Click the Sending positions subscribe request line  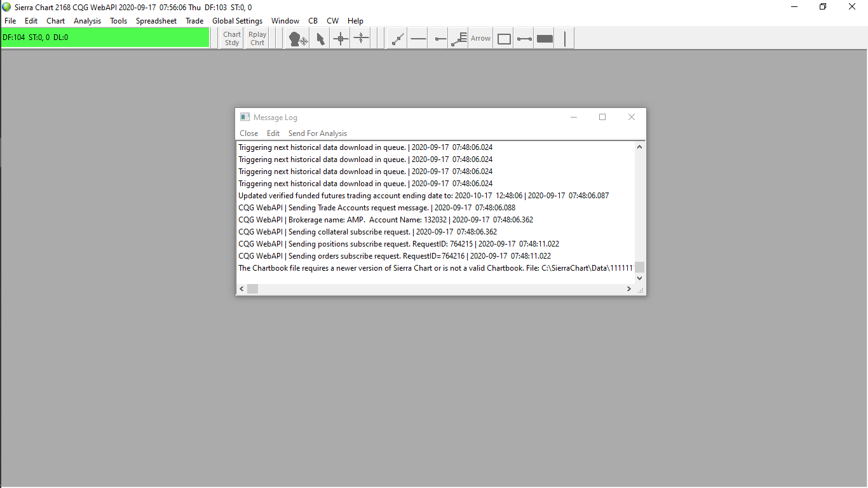coord(398,244)
